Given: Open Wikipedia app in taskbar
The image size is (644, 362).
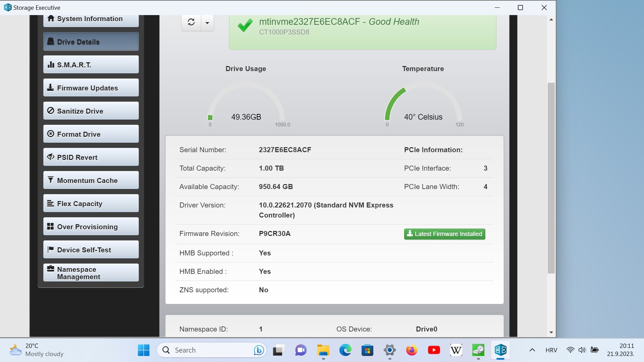Looking at the screenshot, I should 456,350.
